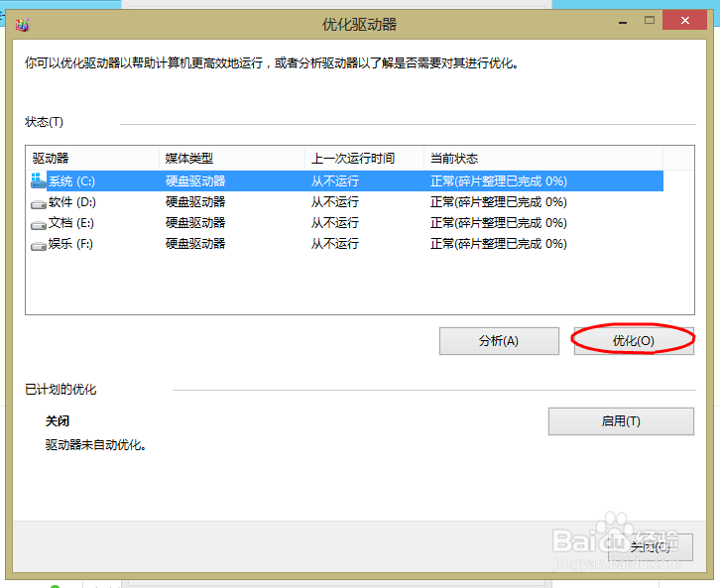Sort by 驱动器 column header
720x588 pixels.
[92, 159]
